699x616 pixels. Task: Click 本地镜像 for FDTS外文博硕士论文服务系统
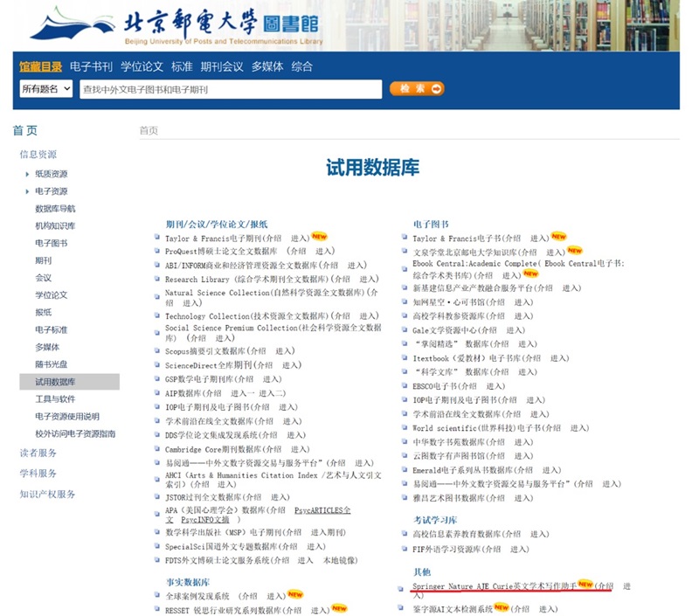[x=338, y=560]
